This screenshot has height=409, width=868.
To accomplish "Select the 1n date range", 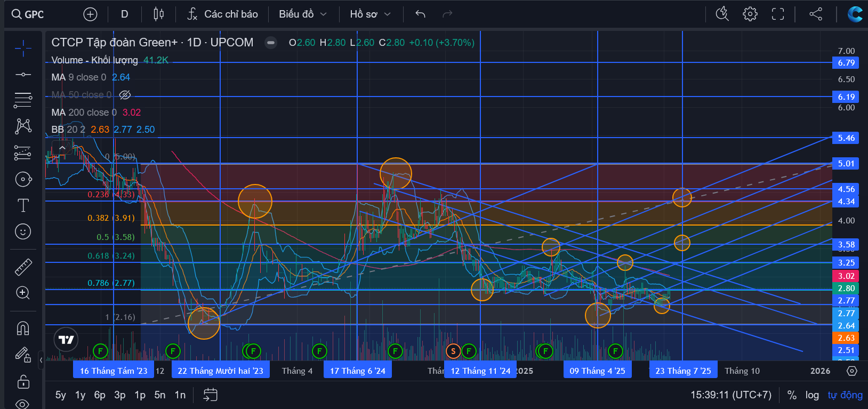I will coord(180,395).
